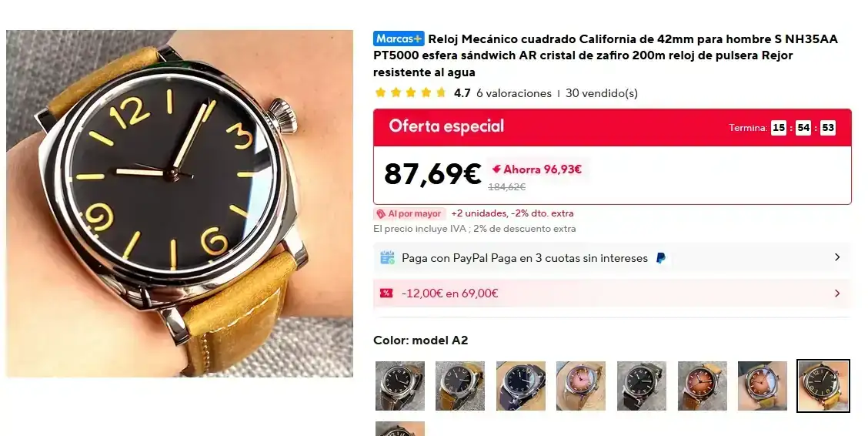Click the red coupon percent icon

coord(386,293)
